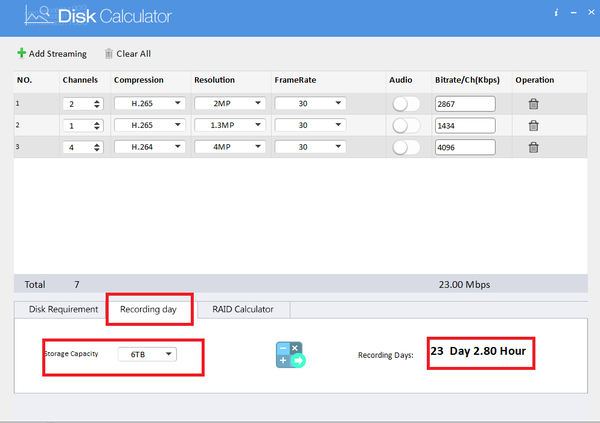Open the 6TB Storage Capacity dropdown
Screen dimensions: 600x423
[147, 354]
